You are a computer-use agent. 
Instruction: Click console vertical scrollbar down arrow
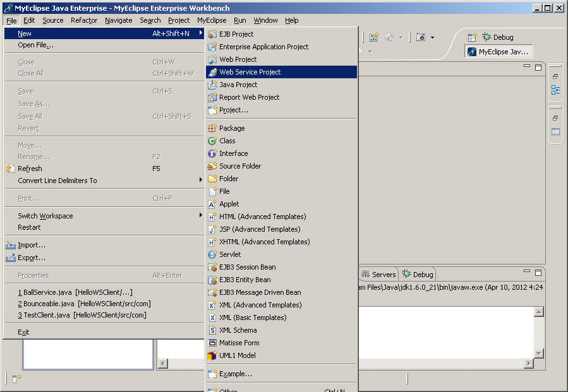539,353
